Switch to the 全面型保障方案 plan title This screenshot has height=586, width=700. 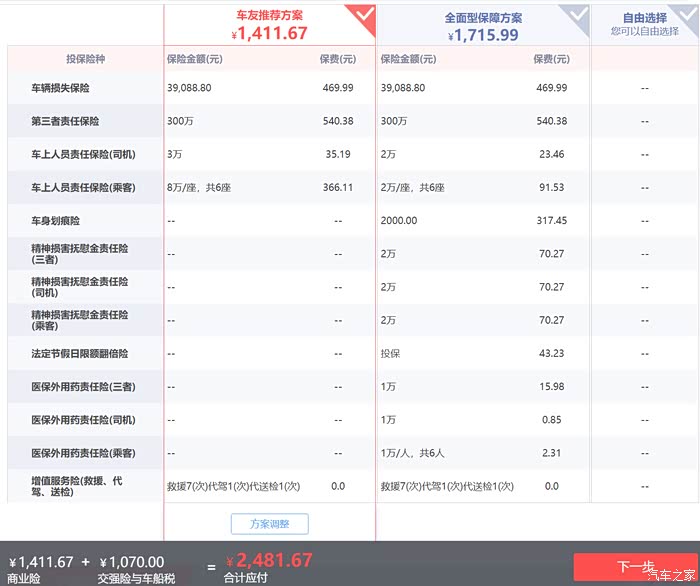click(x=483, y=18)
